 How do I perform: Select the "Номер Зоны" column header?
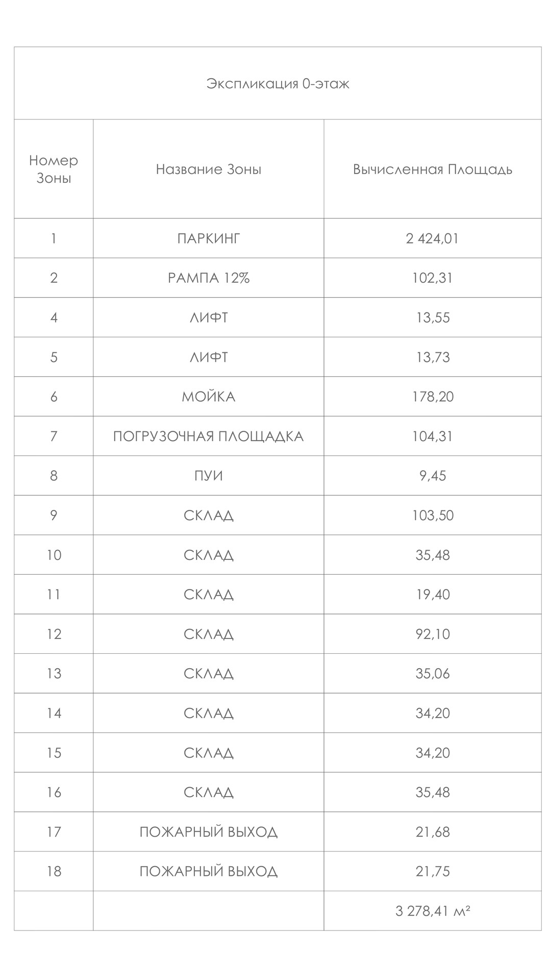tap(54, 169)
